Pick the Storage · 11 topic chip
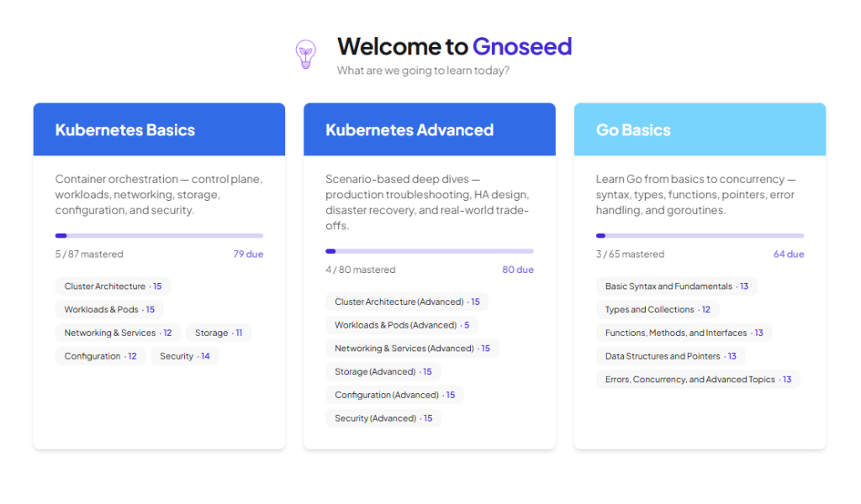 click(219, 333)
